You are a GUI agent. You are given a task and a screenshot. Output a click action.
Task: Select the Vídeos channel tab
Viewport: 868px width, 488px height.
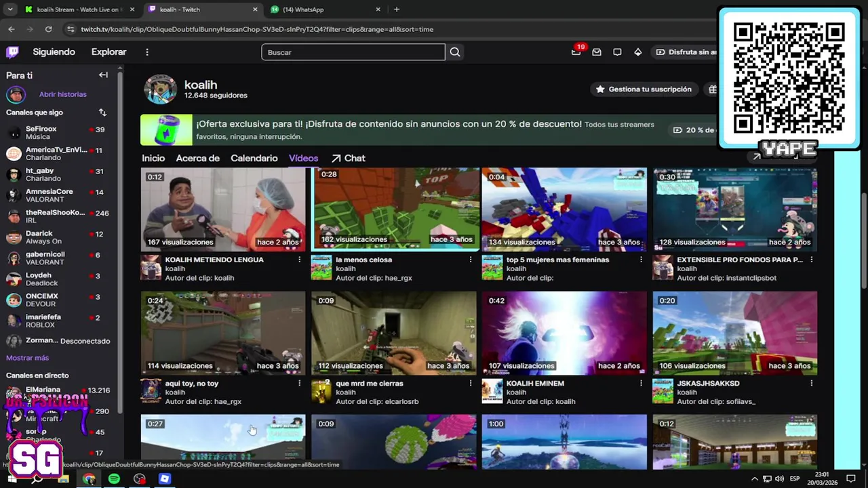(x=303, y=158)
